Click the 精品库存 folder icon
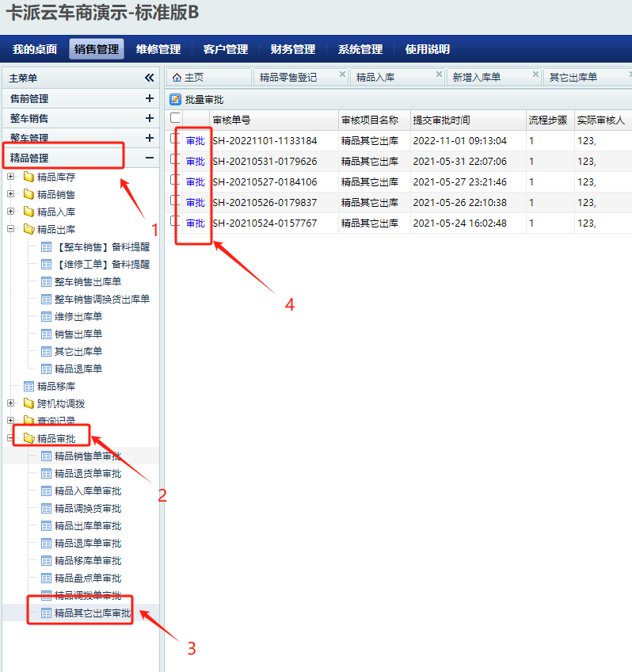 (x=29, y=177)
